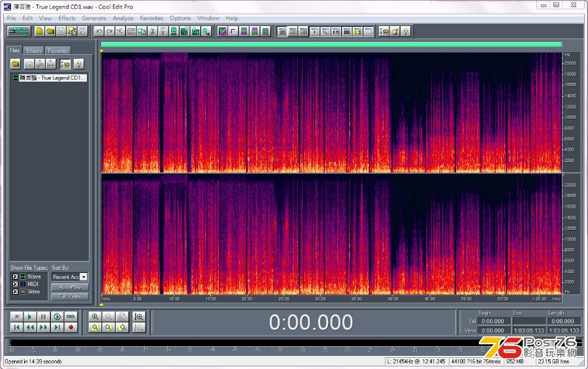The height and width of the screenshot is (369, 588).
Task: Click the Files panel open folder icon
Action: coord(16,64)
